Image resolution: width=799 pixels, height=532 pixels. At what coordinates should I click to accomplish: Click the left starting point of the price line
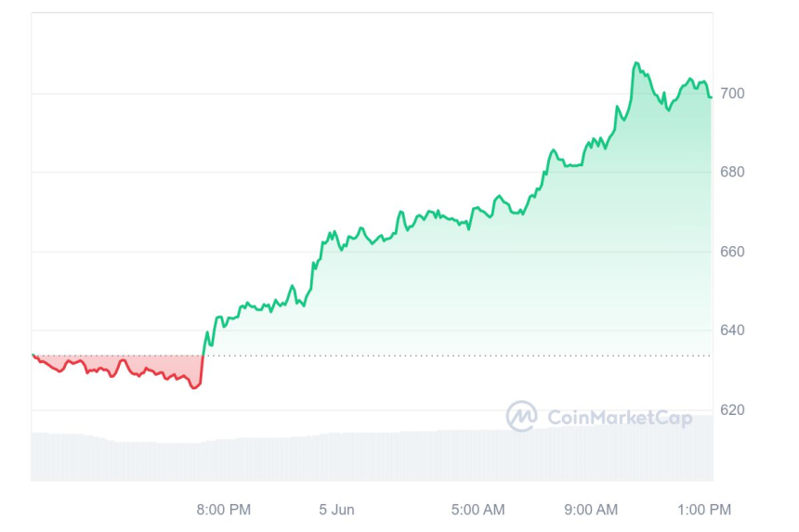click(x=33, y=355)
